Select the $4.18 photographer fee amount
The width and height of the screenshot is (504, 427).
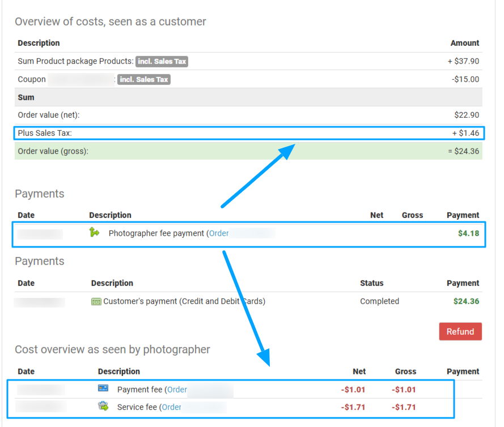[x=468, y=233]
